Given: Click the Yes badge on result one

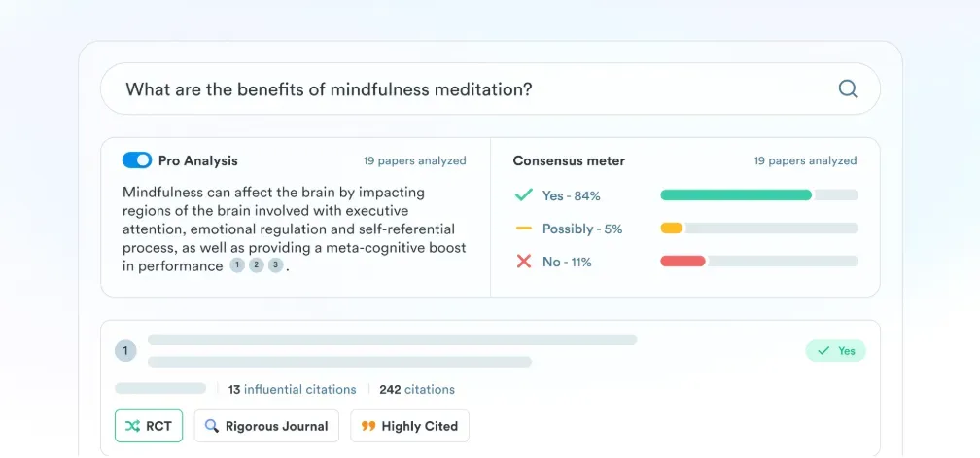Looking at the screenshot, I should click(x=836, y=350).
